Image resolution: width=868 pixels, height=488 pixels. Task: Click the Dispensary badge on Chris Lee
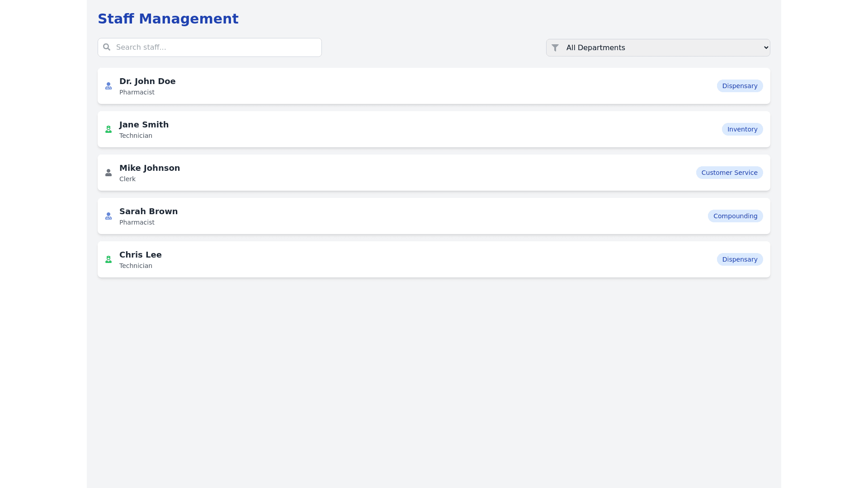740,259
